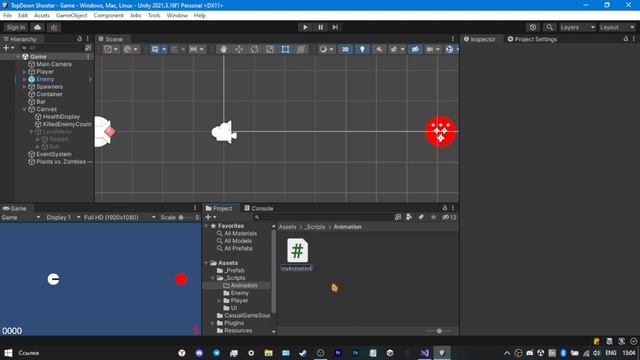The image size is (640, 360).
Task: Open the Undo History icon
Action: (x=533, y=27)
